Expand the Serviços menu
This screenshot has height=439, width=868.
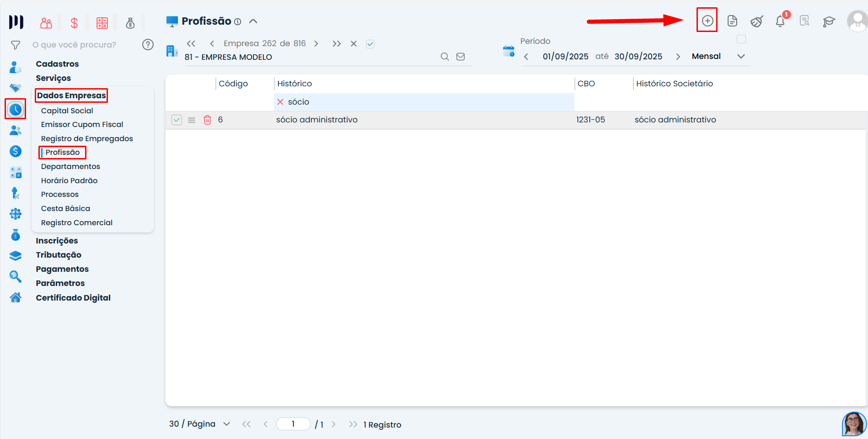pos(54,78)
